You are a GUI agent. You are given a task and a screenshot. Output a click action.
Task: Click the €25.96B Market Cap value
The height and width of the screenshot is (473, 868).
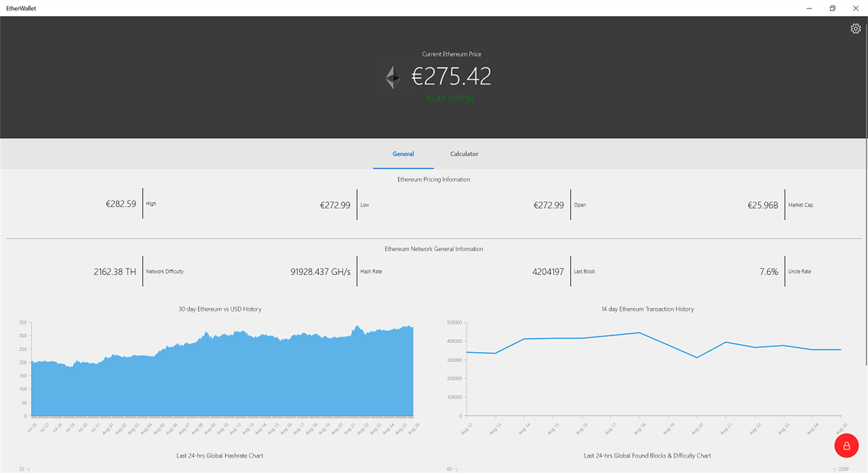(x=763, y=205)
